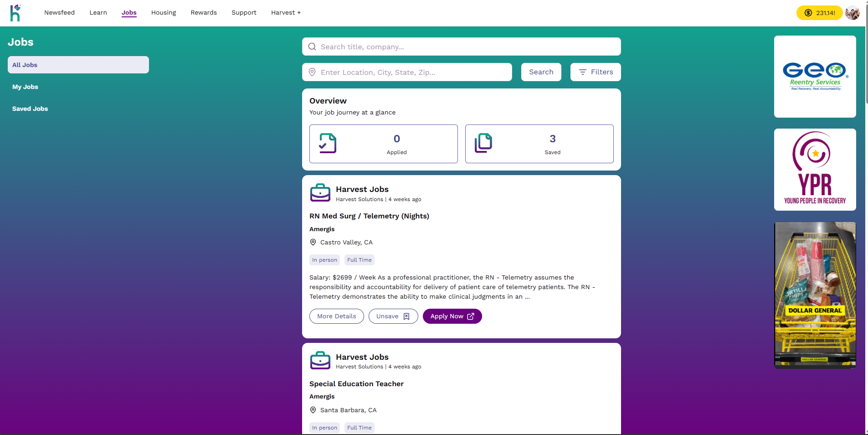The height and width of the screenshot is (435, 868).
Task: Click the coin rewards balance badge
Action: [819, 13]
